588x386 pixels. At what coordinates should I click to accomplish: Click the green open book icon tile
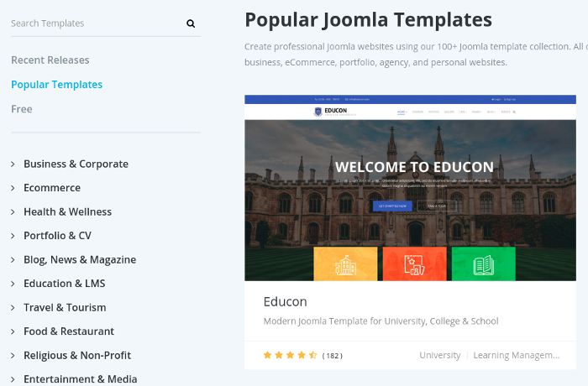(x=483, y=263)
